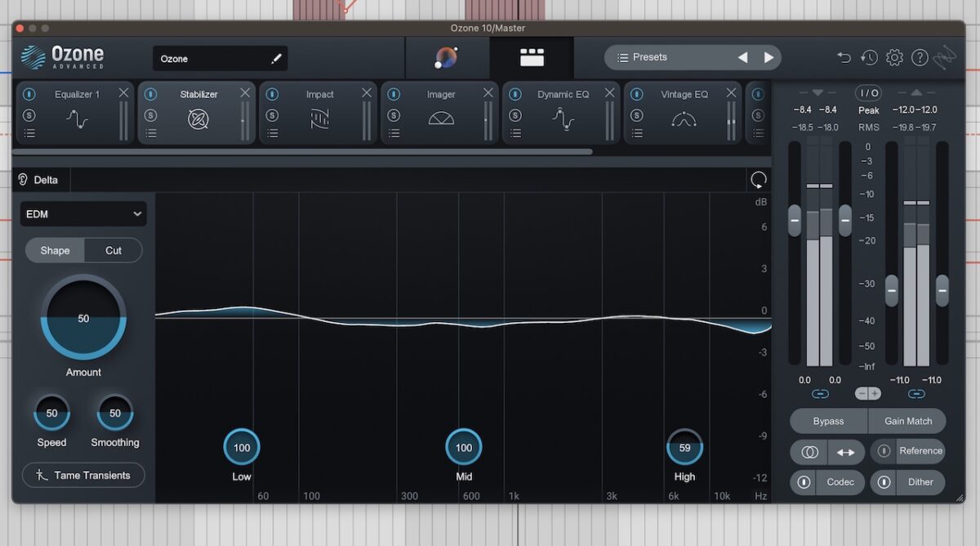Enable the Codec preview power button
The width and height of the screenshot is (980, 546).
tap(804, 482)
